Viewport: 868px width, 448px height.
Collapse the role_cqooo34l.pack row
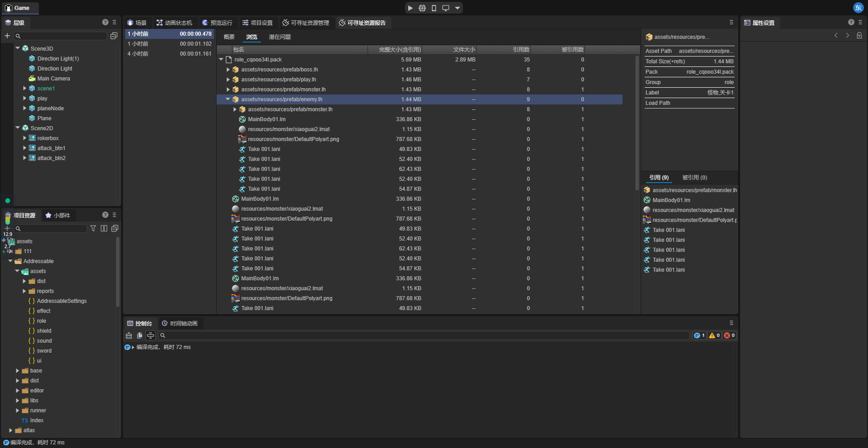(221, 59)
